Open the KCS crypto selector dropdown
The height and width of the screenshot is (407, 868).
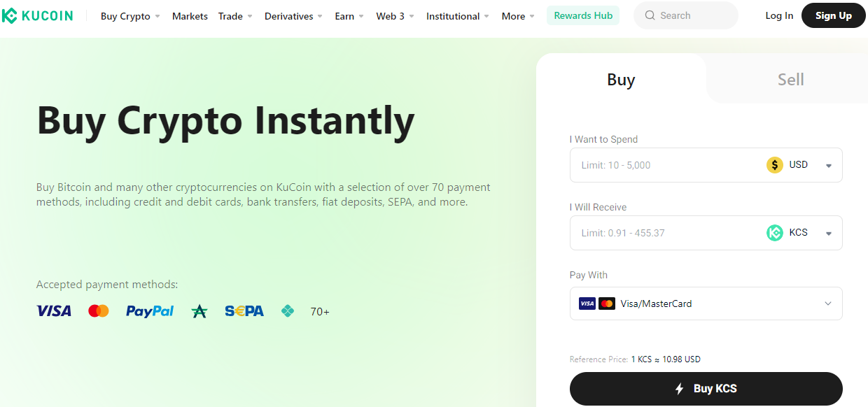829,234
